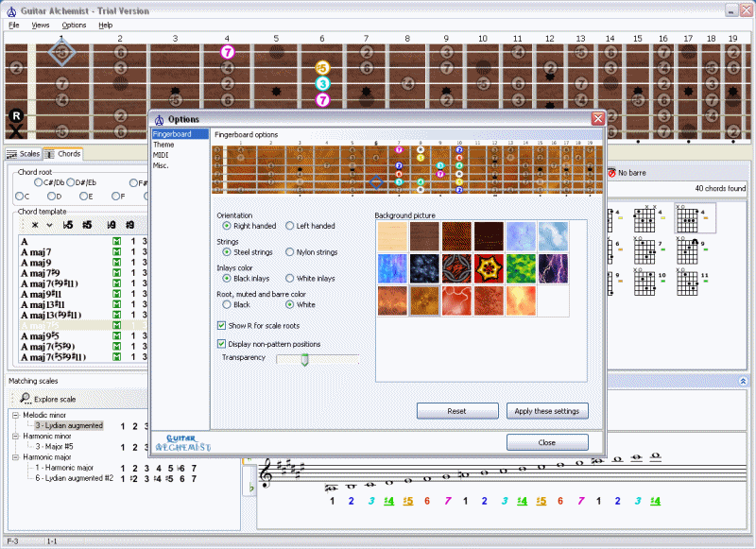Collapse the Melodic minor tree node
This screenshot has width=756, height=549.
(16, 415)
